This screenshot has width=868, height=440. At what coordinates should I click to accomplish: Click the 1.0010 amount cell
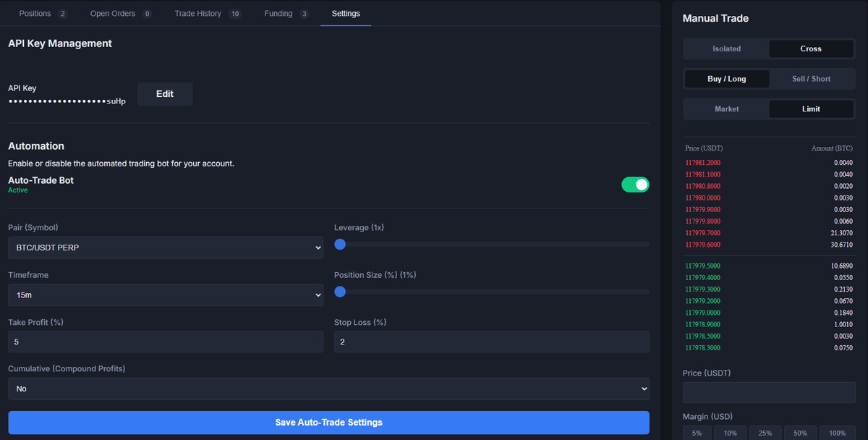point(843,324)
